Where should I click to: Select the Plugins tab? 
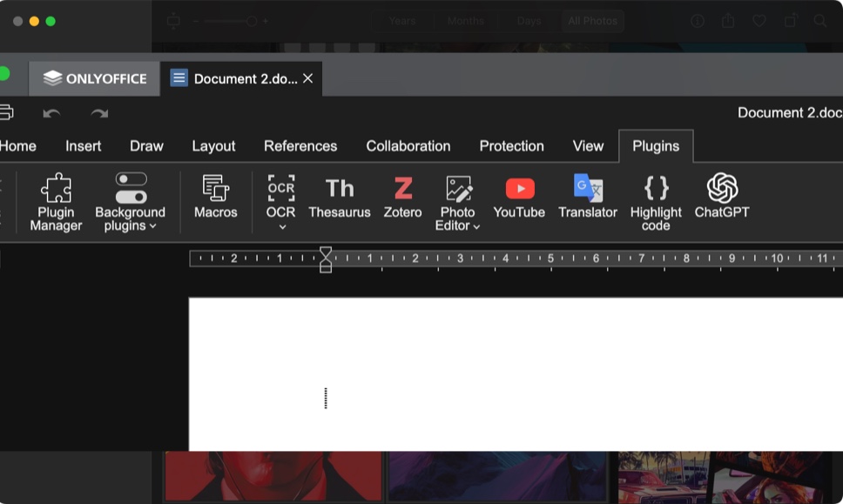tap(656, 146)
